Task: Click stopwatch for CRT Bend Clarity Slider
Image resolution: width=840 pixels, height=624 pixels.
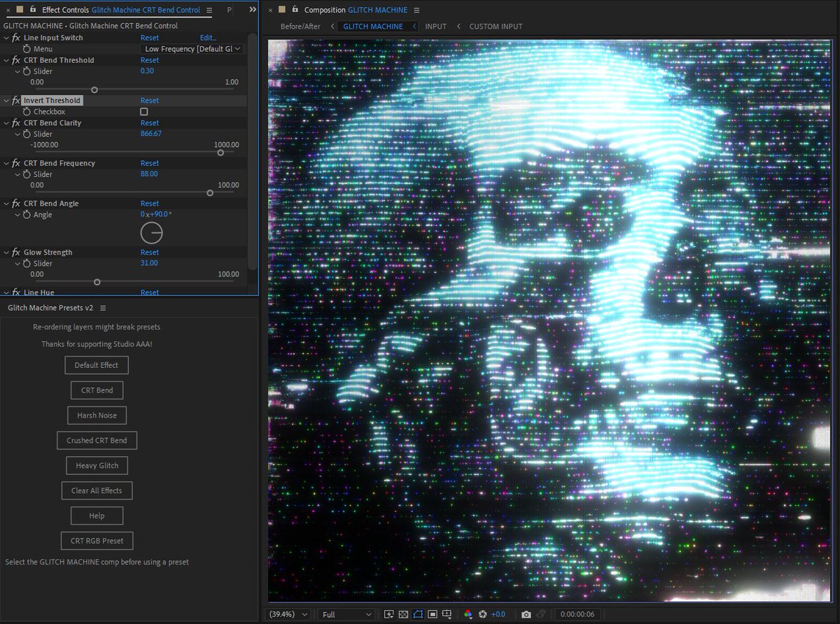Action: coord(27,134)
